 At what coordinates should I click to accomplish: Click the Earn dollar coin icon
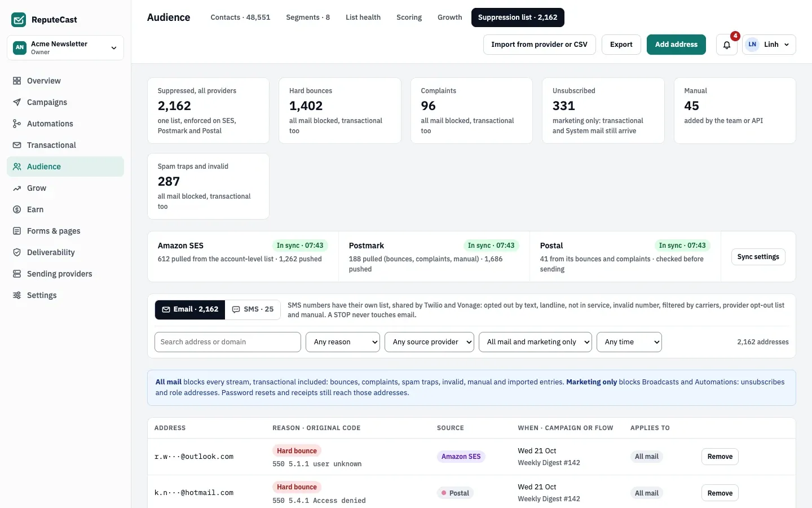click(17, 209)
